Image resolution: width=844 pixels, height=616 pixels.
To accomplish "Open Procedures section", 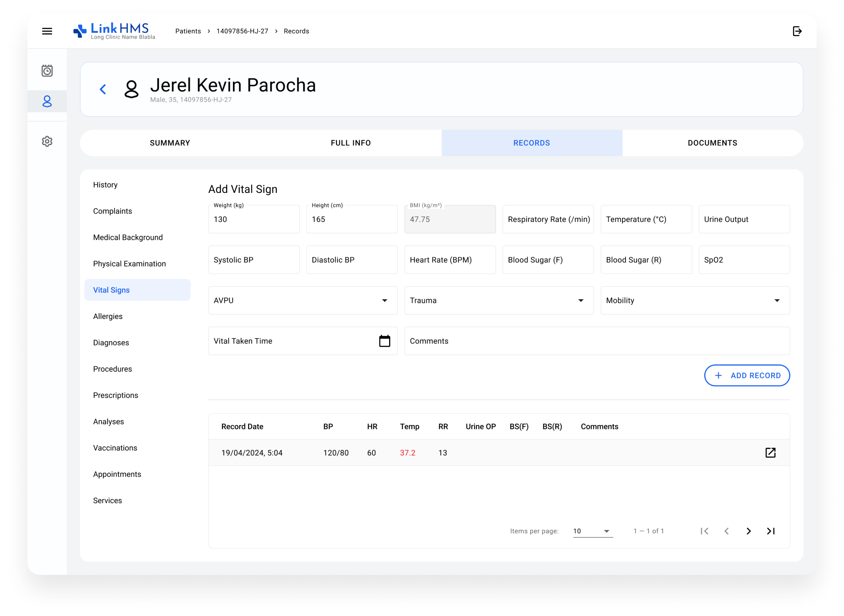I will coord(137,369).
